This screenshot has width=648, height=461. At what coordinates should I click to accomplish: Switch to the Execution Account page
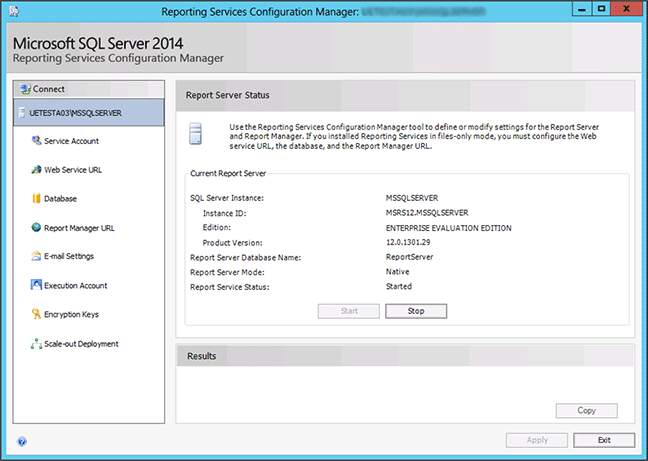pyautogui.click(x=76, y=285)
